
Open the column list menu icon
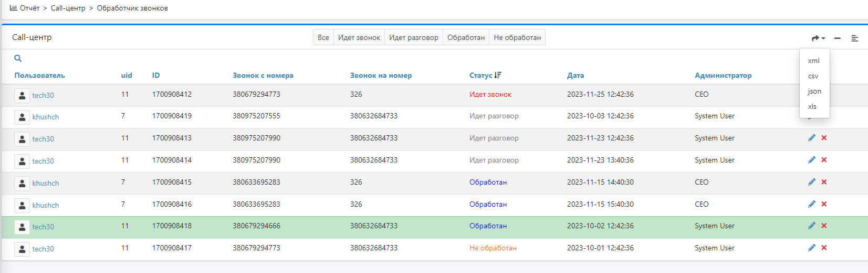click(854, 38)
